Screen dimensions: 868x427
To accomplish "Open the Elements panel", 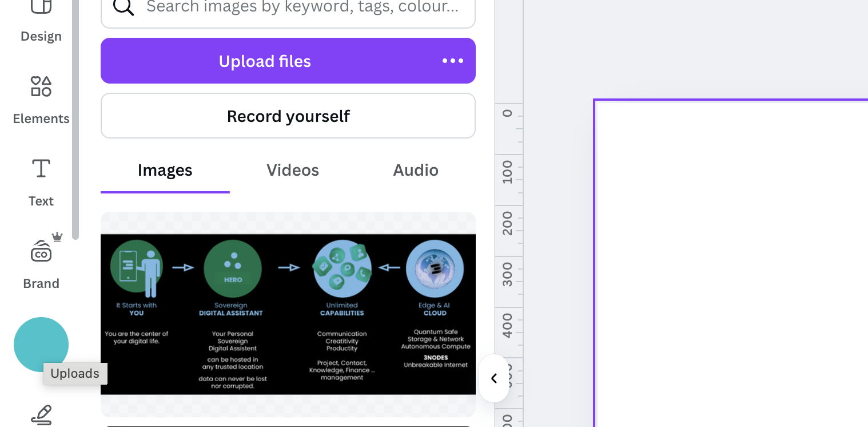I will tap(41, 100).
